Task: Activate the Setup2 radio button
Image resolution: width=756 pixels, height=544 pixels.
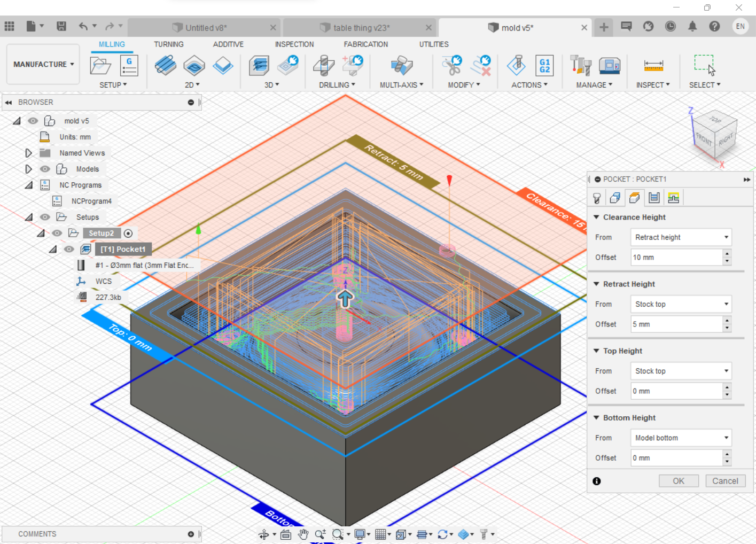Action: [x=128, y=233]
